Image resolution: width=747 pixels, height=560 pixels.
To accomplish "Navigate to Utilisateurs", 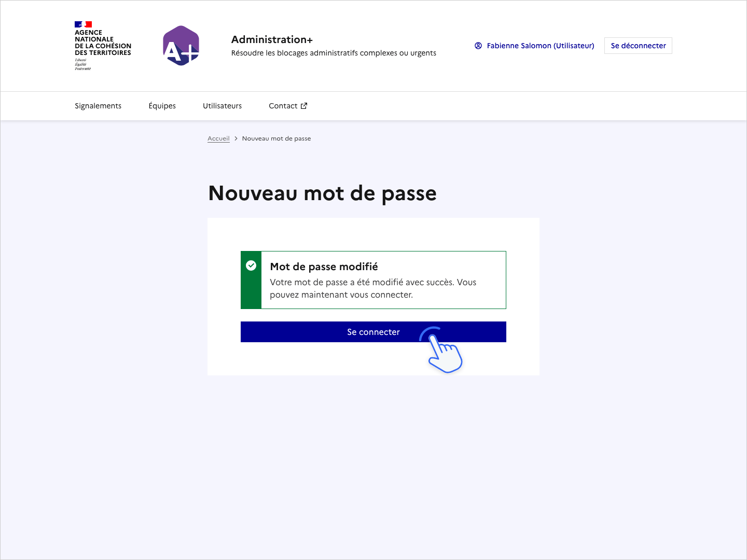I will [x=222, y=106].
